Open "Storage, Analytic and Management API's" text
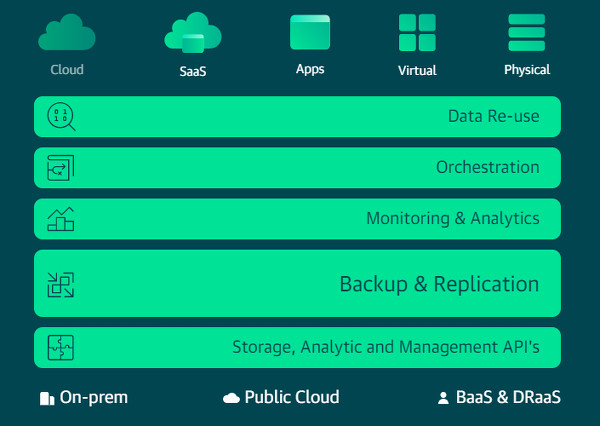The height and width of the screenshot is (426, 600). click(x=386, y=348)
